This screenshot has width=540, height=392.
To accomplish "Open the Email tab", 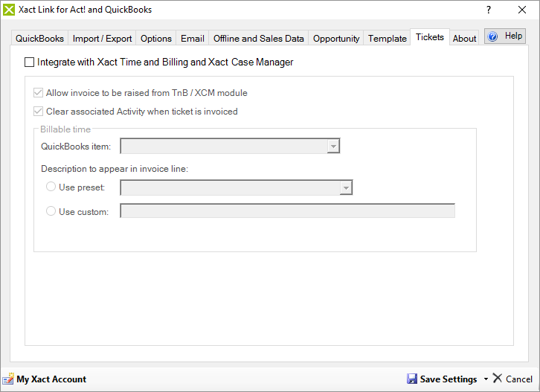I will click(193, 38).
